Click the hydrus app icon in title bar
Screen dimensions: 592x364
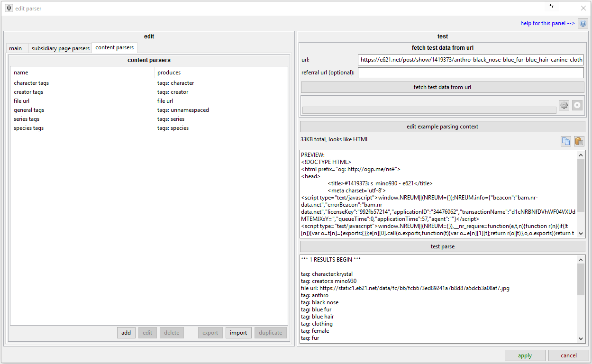point(9,8)
